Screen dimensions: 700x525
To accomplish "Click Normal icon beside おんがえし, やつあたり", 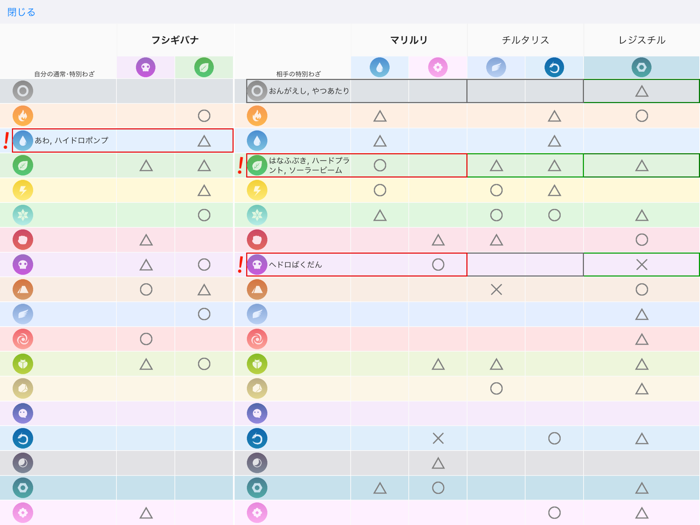I will 257,91.
